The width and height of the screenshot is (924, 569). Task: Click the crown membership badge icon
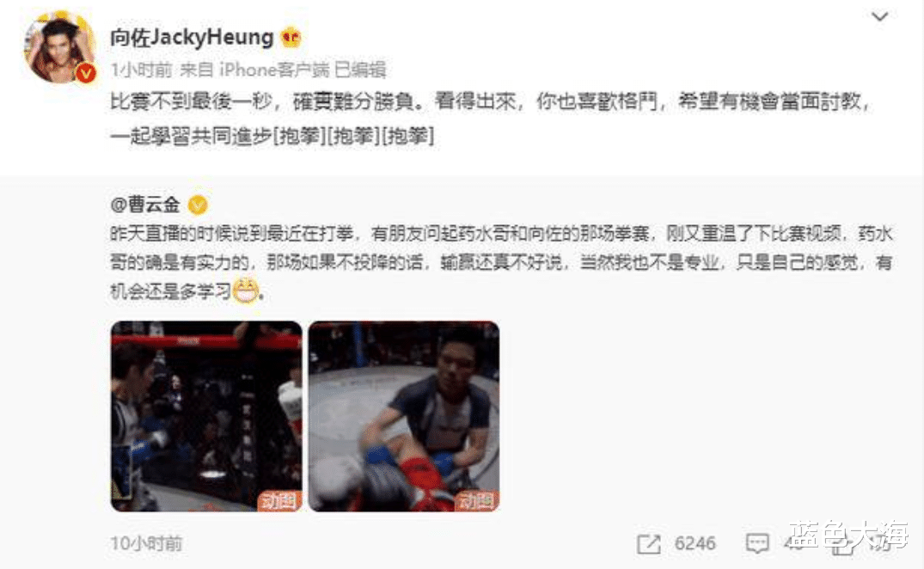[x=291, y=38]
